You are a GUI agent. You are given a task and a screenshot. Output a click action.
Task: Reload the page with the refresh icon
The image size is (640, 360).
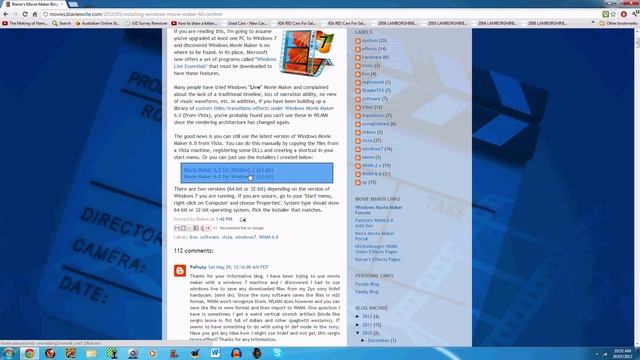click(x=25, y=14)
